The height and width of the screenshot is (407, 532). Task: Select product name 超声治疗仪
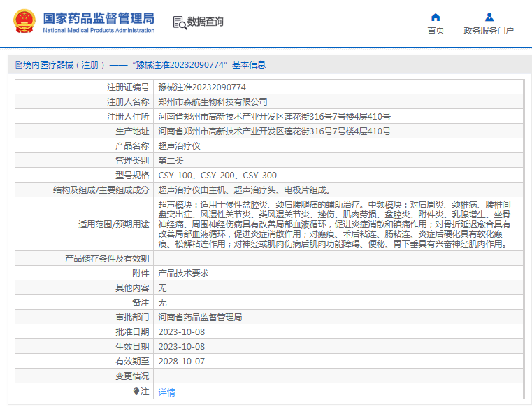click(x=179, y=146)
